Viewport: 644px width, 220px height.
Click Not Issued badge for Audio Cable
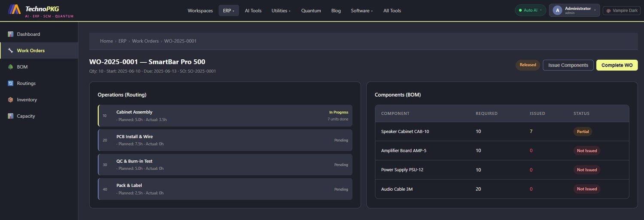tap(587, 189)
